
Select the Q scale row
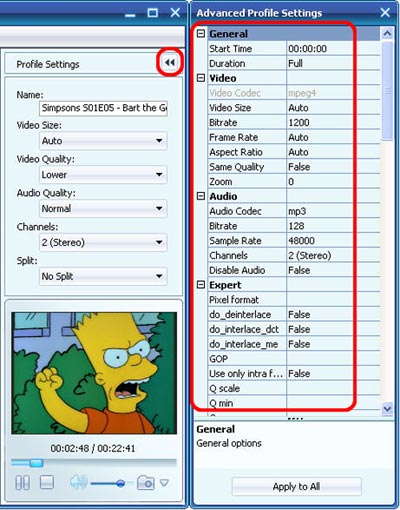coord(294,388)
